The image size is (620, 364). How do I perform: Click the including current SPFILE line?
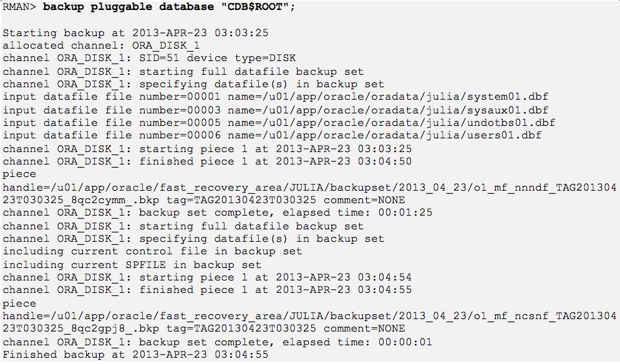tap(132, 264)
